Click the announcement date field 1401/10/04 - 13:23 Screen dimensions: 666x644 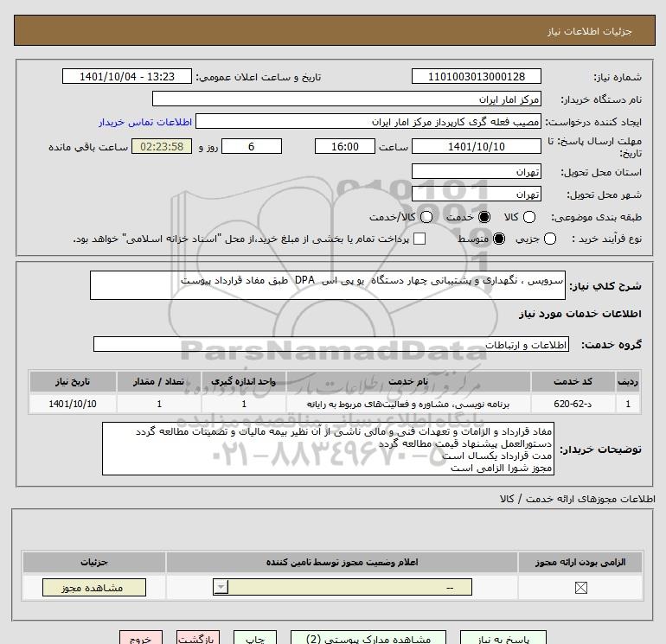tap(127, 76)
